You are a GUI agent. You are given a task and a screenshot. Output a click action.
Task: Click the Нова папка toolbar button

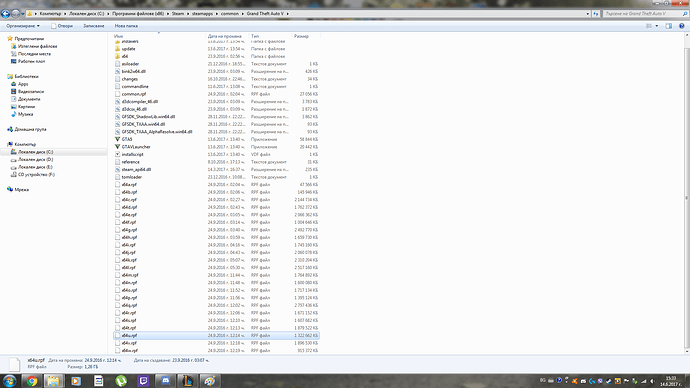(x=126, y=26)
